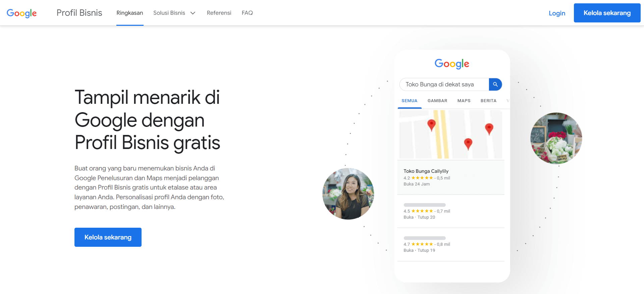Viewport: 644px width, 294px height.
Task: Click the paragraph starting Buat orang yang baru
Action: pyautogui.click(x=149, y=188)
